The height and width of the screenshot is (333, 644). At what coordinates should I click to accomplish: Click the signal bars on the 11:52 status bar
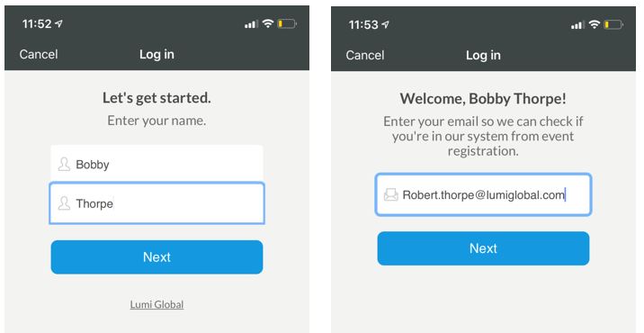pyautogui.click(x=251, y=24)
